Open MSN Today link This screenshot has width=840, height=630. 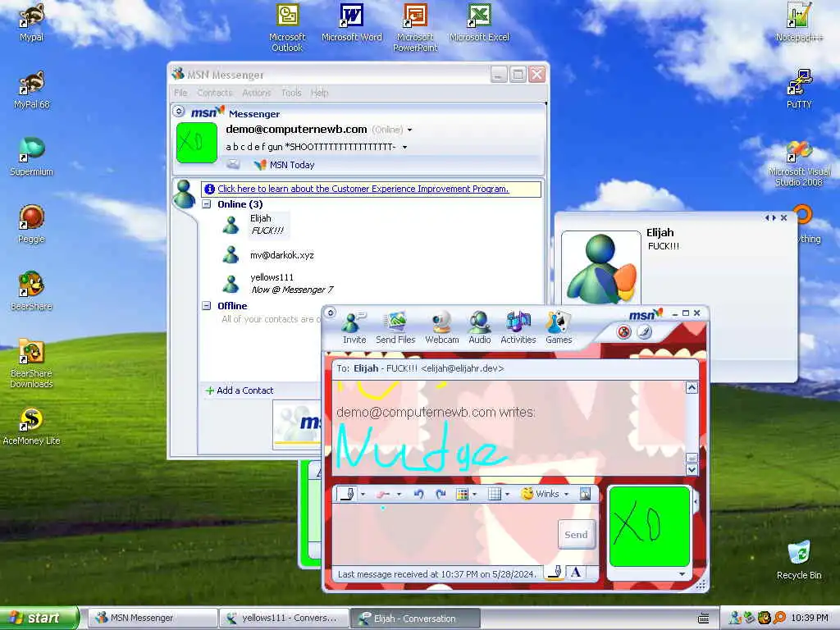285,165
